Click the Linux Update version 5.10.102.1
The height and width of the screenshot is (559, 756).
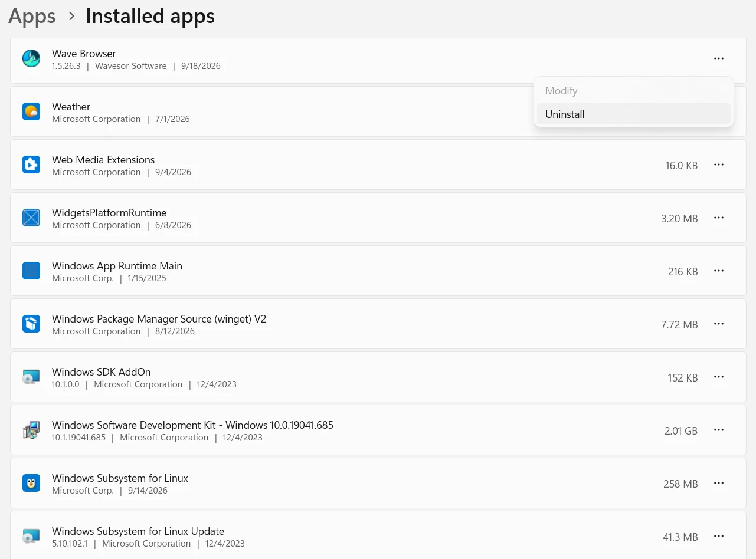coord(70,544)
